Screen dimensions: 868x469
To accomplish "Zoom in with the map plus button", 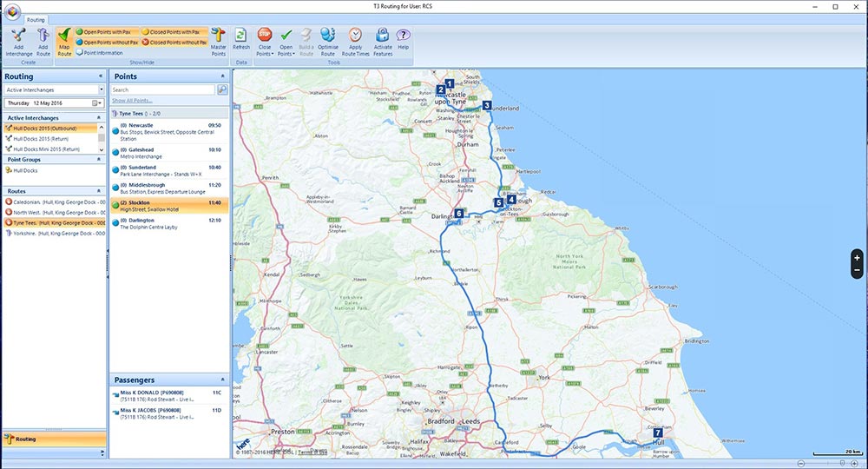I will (x=857, y=257).
